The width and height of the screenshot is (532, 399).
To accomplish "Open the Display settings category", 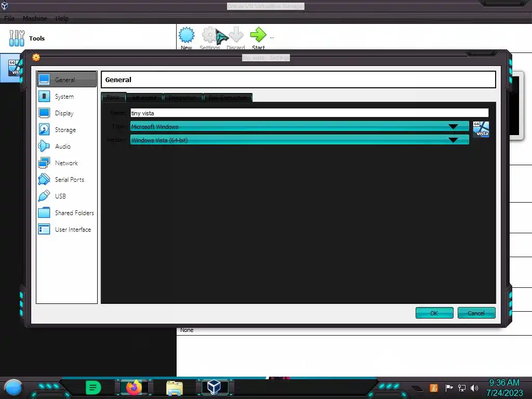I will (66, 113).
